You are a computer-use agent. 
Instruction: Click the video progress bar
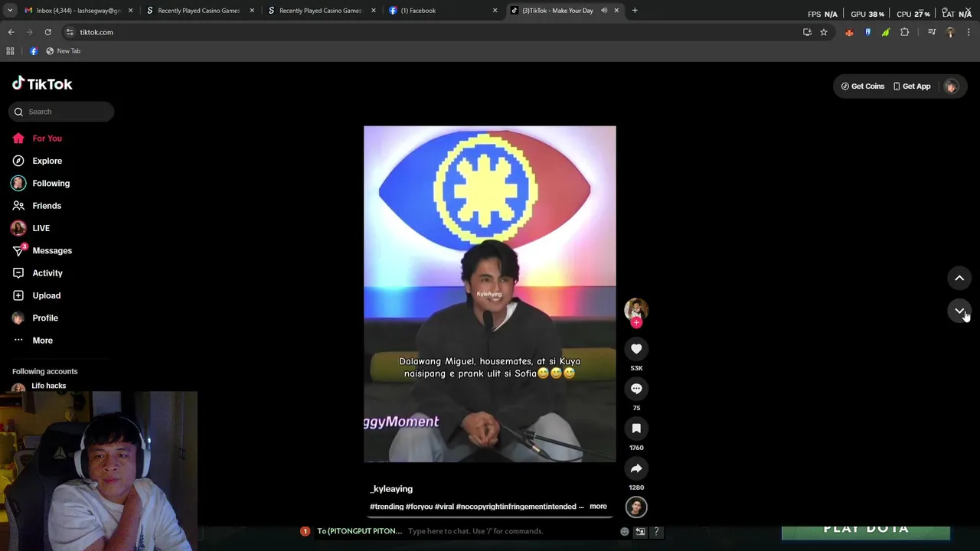coord(490,517)
